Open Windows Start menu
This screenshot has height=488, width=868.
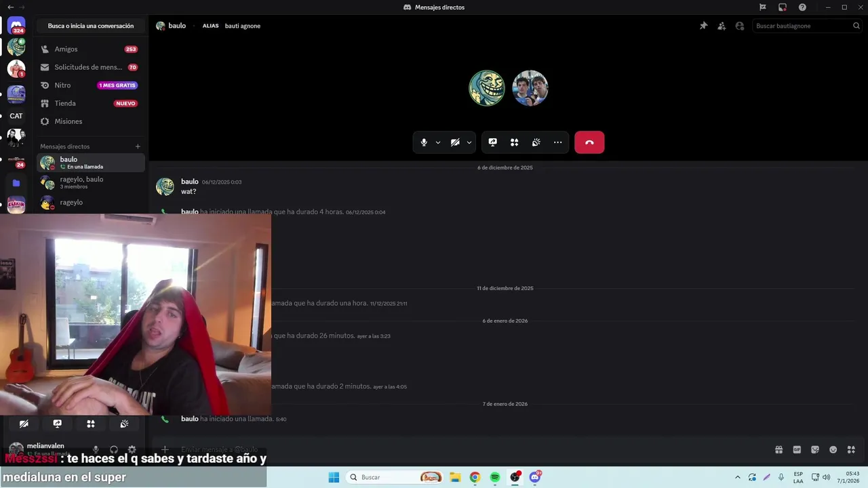click(334, 477)
